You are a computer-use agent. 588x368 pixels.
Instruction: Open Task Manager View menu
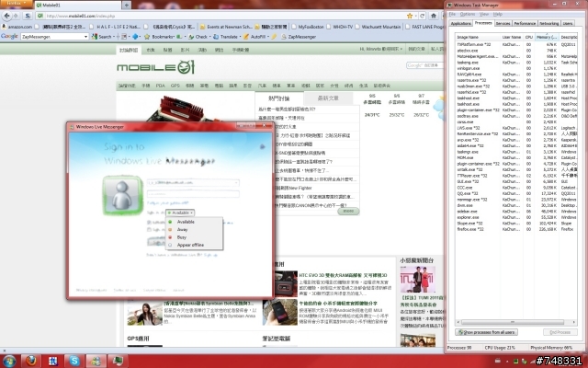pyautogui.click(x=484, y=14)
